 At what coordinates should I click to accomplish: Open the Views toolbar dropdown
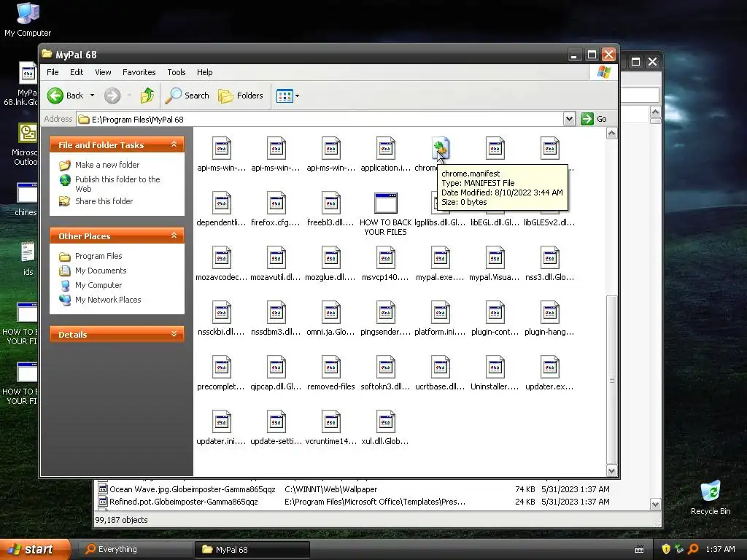[287, 96]
